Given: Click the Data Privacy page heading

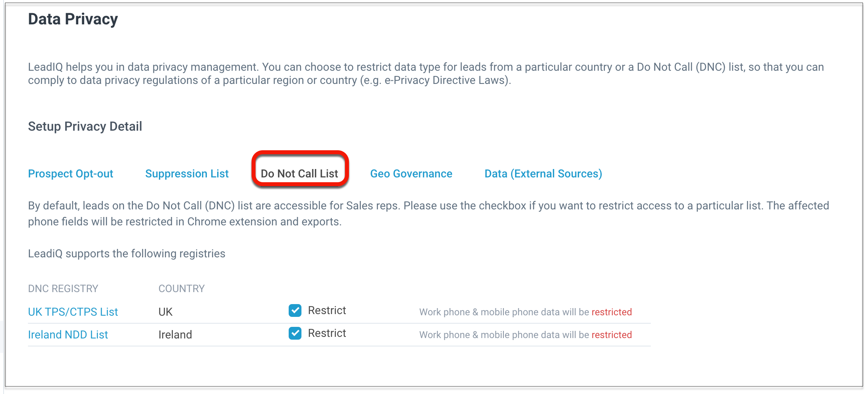Looking at the screenshot, I should (73, 19).
